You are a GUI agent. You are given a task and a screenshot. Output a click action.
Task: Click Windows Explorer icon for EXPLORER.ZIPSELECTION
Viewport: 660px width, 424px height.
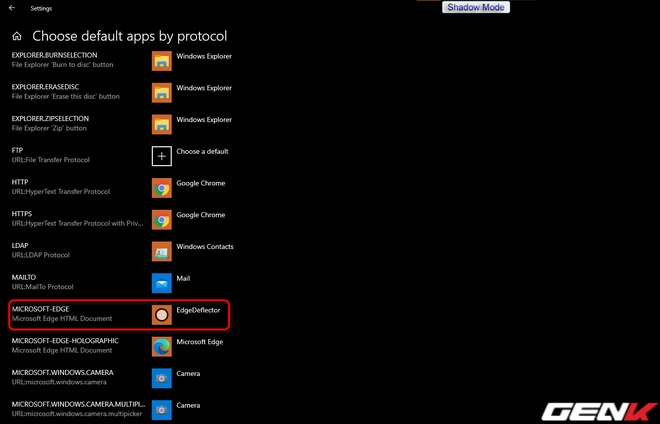point(162,125)
